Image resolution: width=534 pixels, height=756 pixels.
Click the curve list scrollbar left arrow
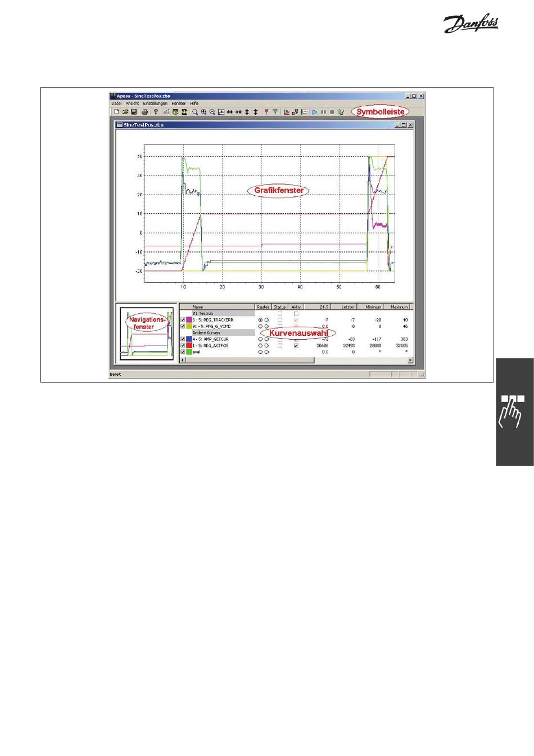183,359
